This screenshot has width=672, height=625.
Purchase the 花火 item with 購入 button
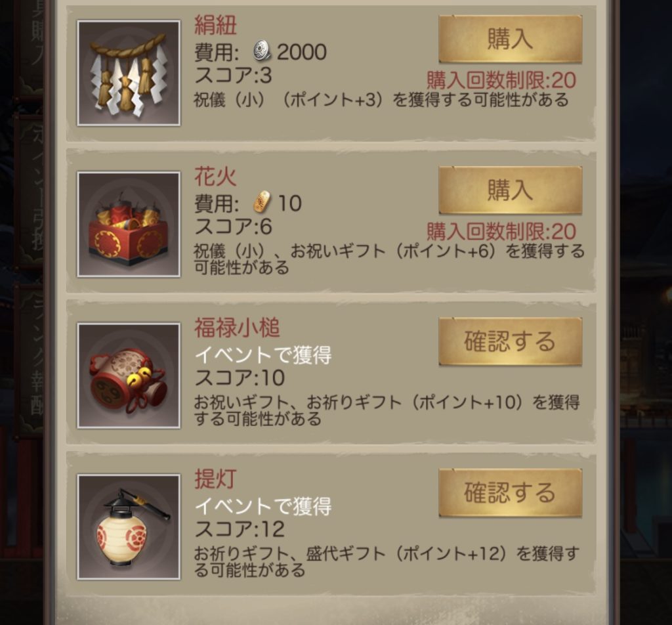[510, 190]
